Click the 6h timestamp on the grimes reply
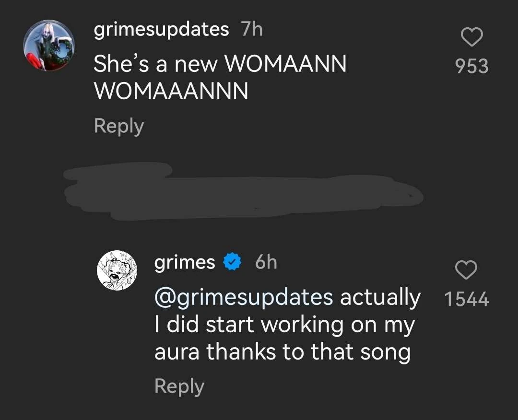 click(x=266, y=262)
